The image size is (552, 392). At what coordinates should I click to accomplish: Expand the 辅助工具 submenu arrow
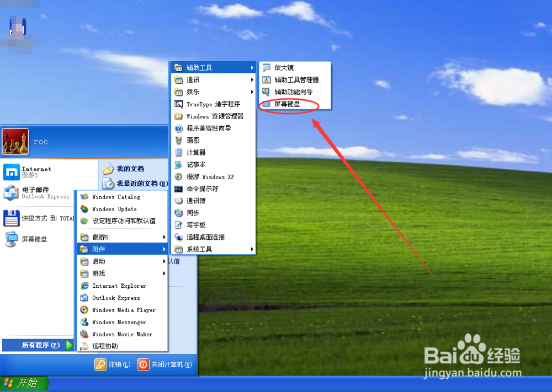click(252, 67)
